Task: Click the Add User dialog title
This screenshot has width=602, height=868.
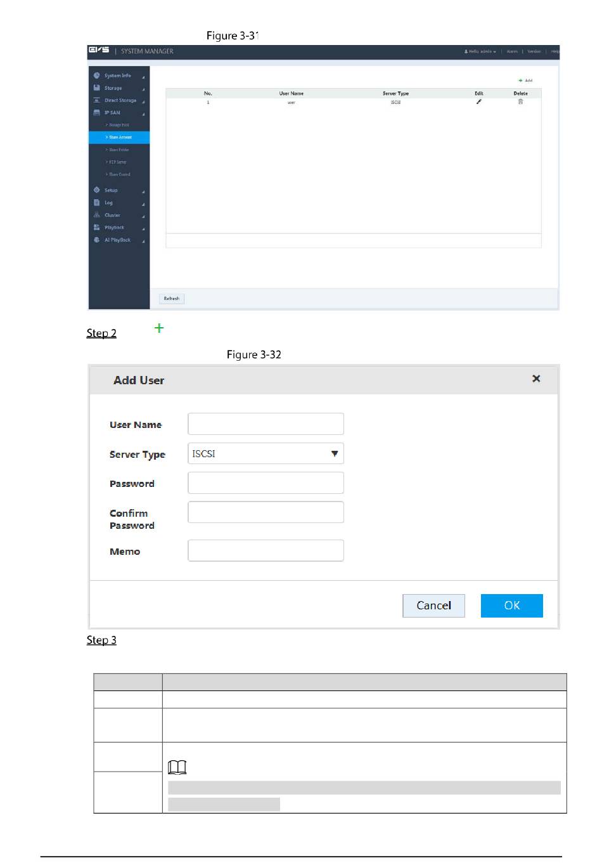Action: [139, 380]
